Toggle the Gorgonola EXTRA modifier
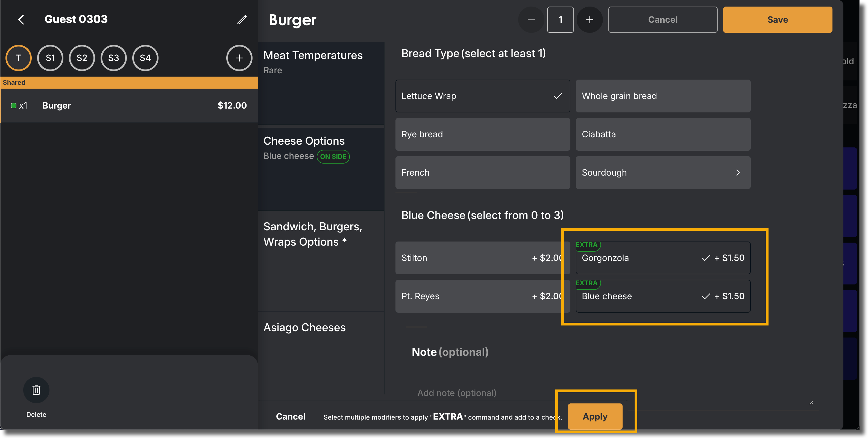 (x=663, y=258)
